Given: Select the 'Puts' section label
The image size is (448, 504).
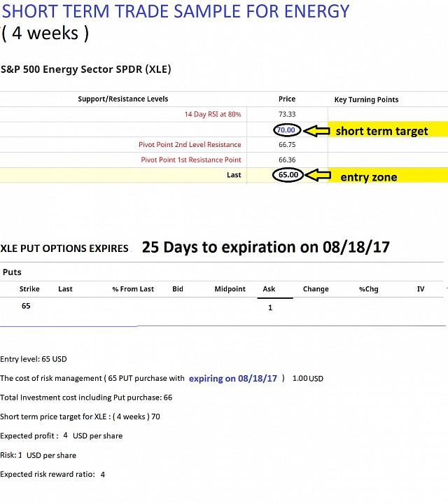Looking at the screenshot, I should pyautogui.click(x=12, y=272).
